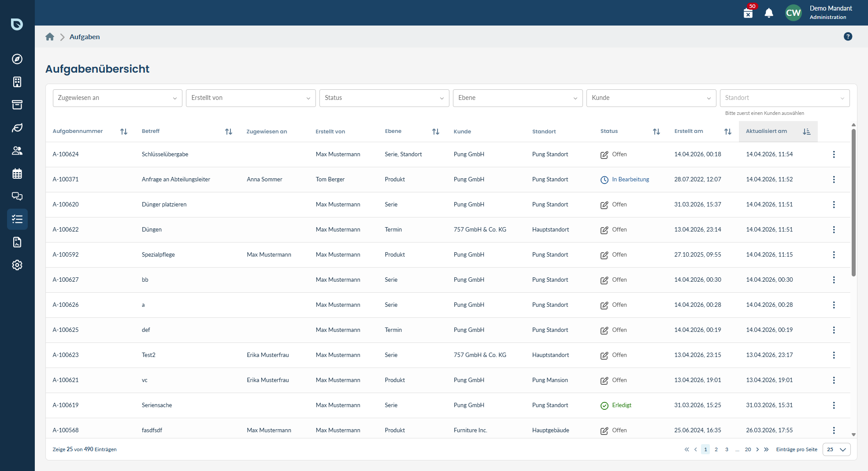Expand the Kunde filter dropdown
The height and width of the screenshot is (471, 868).
pyautogui.click(x=651, y=98)
